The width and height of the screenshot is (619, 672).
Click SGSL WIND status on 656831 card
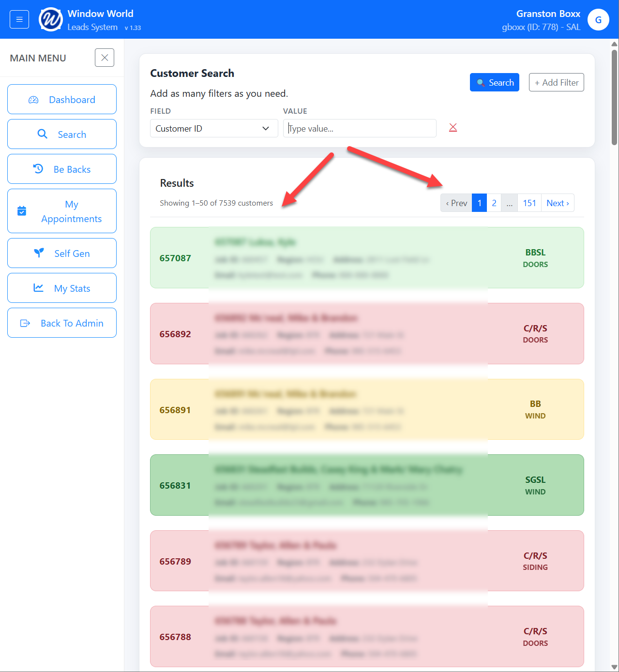535,485
